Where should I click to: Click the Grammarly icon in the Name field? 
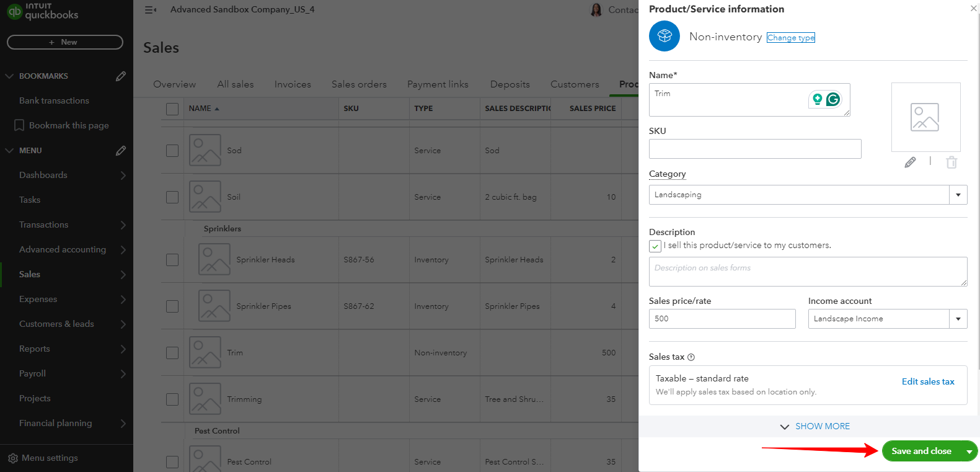point(833,99)
